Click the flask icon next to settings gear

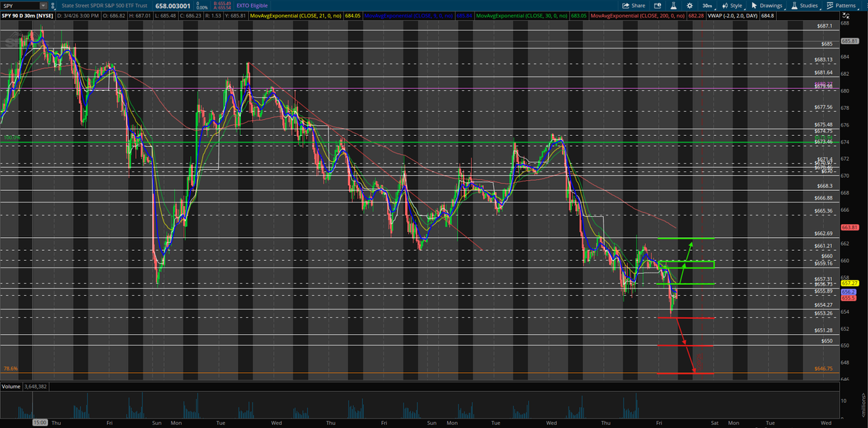pos(675,5)
